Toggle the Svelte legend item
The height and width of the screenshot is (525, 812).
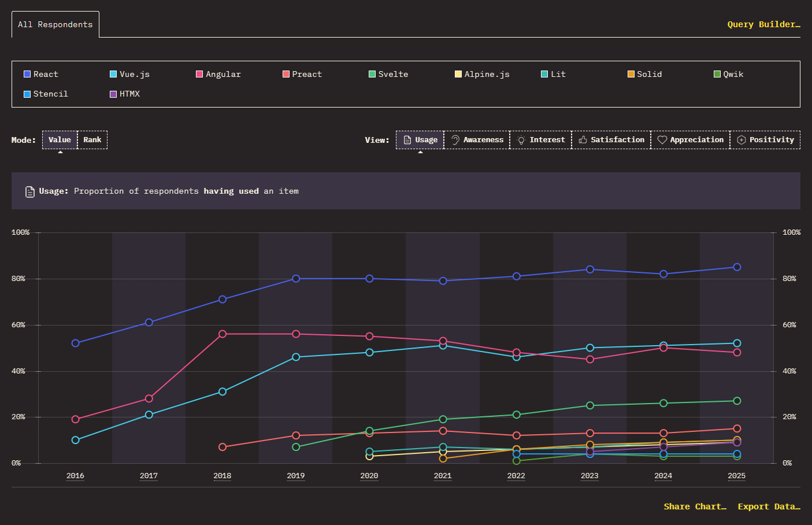389,74
